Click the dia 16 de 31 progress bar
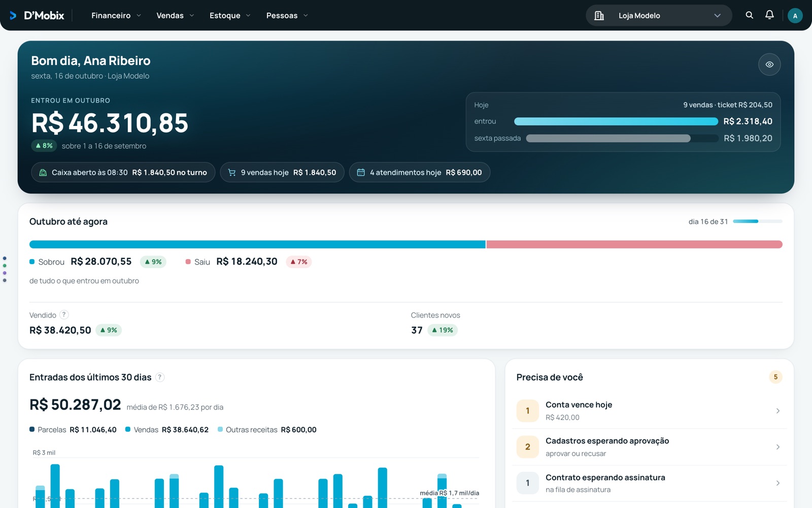This screenshot has width=812, height=508. (x=758, y=221)
